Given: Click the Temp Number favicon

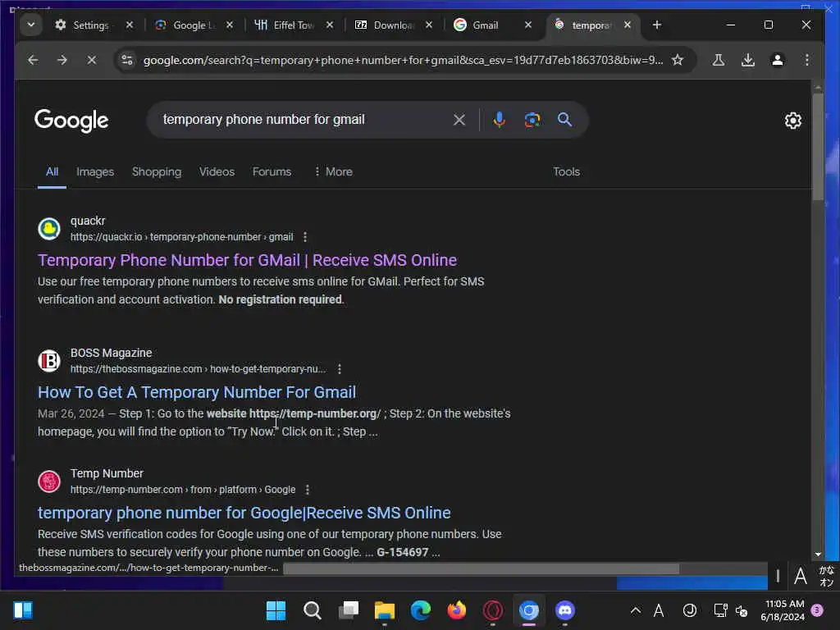Looking at the screenshot, I should 49,481.
